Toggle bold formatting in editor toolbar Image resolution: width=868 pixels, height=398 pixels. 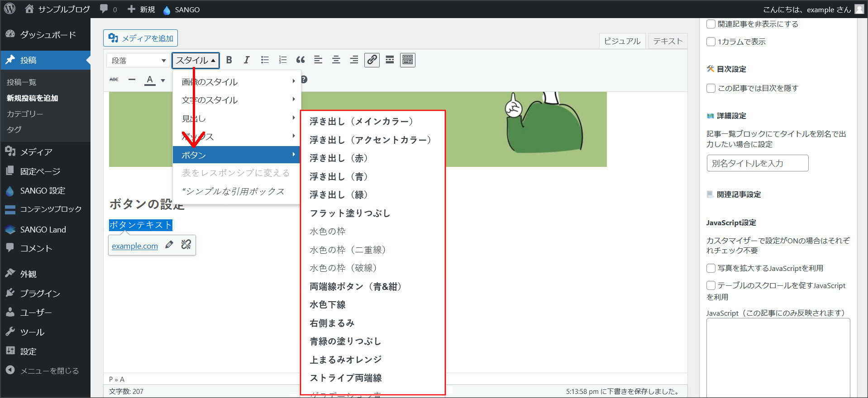click(229, 60)
